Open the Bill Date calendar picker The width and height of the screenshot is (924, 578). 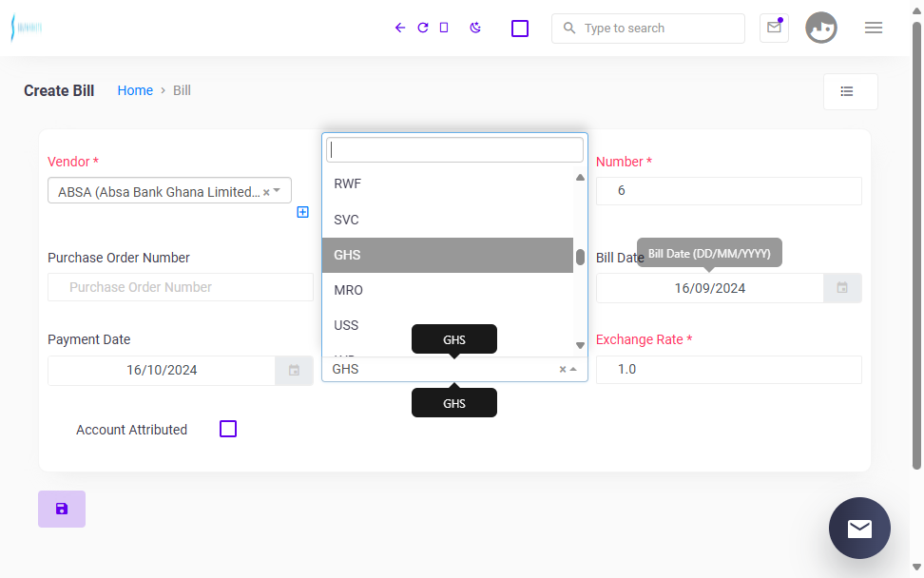[842, 288]
